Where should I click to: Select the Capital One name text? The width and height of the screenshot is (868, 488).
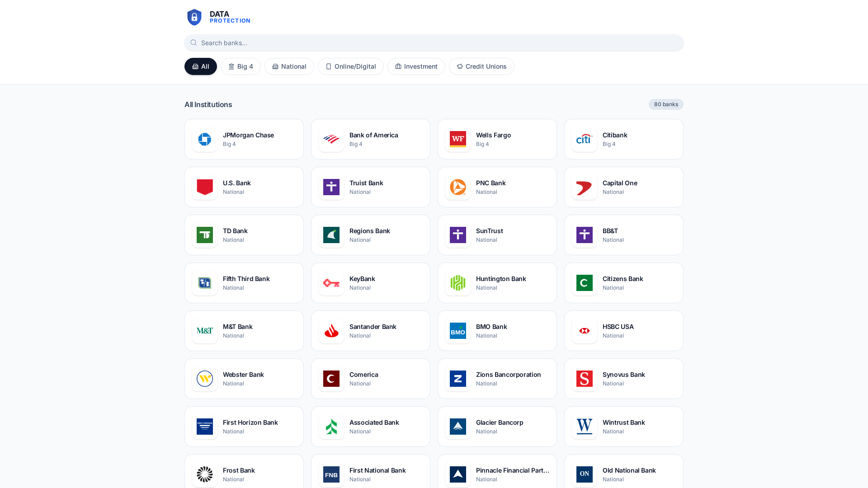click(x=620, y=183)
